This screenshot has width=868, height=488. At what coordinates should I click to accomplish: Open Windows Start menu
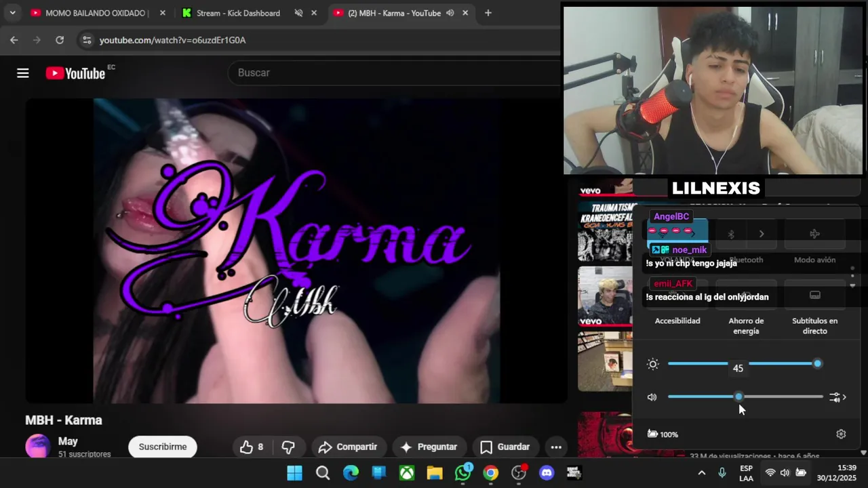pyautogui.click(x=294, y=473)
